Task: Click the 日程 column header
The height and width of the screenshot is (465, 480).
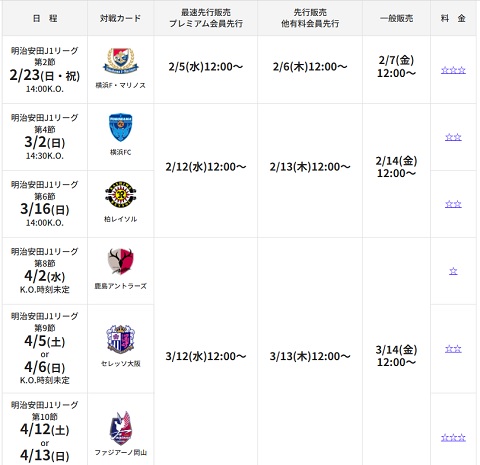Action: tap(45, 18)
